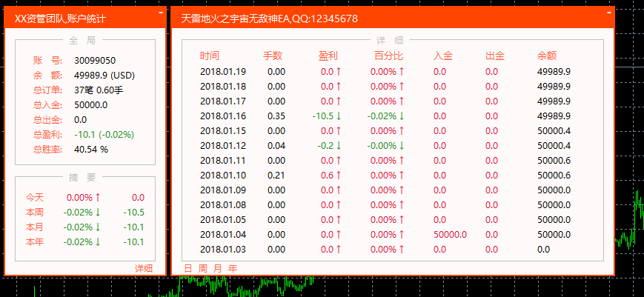
Task: Click the 0.00% value in the 今天 row
Action: [80, 198]
